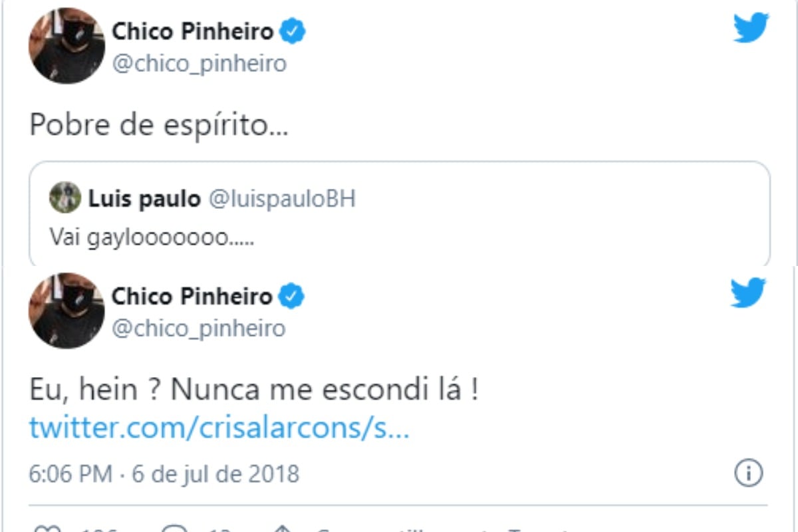798x532 pixels.
Task: Click the @chico_pinheiro handle in the top tweet
Action: click(x=199, y=64)
